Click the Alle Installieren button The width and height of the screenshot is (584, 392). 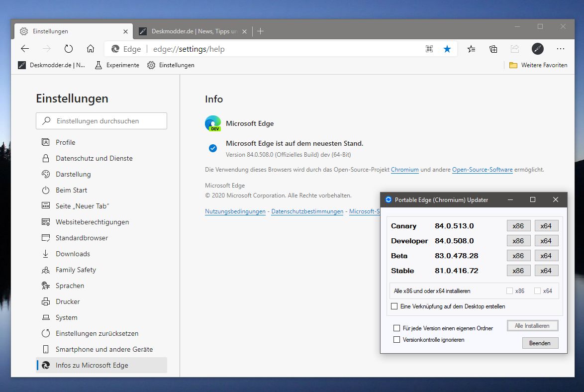point(532,326)
